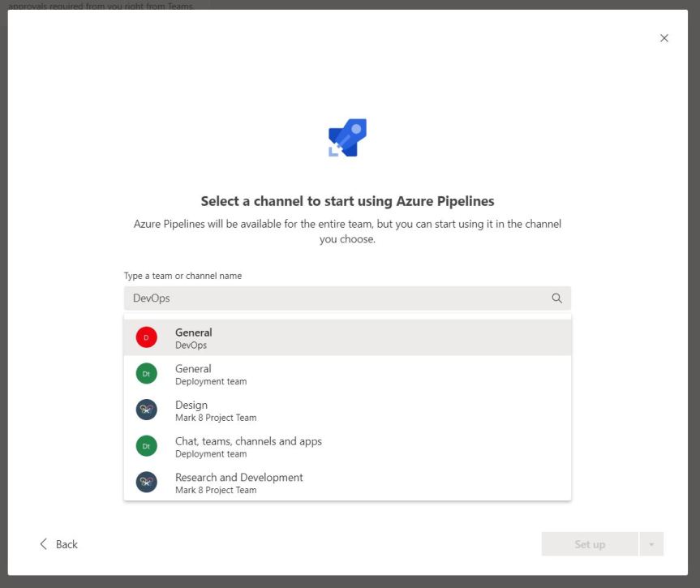Click the 'Select a channel' dialog heading
This screenshot has height=588, width=700.
click(347, 200)
